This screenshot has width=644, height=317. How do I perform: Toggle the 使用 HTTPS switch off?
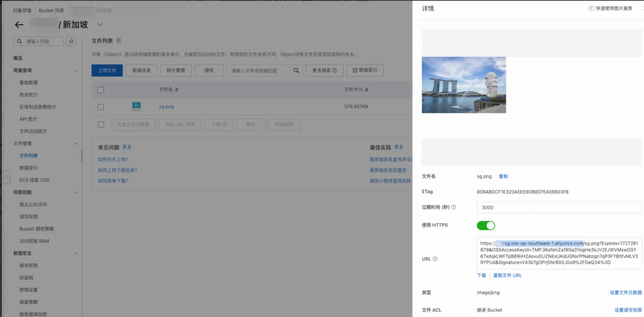[486, 225]
